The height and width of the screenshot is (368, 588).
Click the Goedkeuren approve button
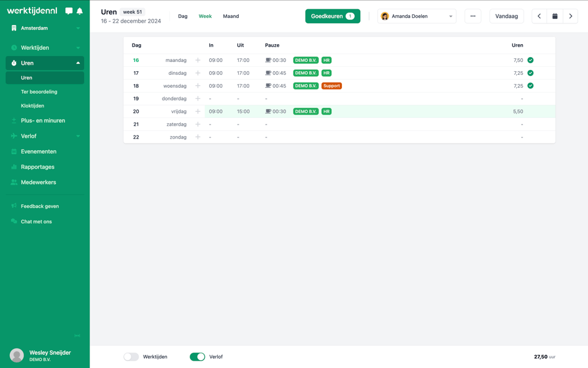332,17
